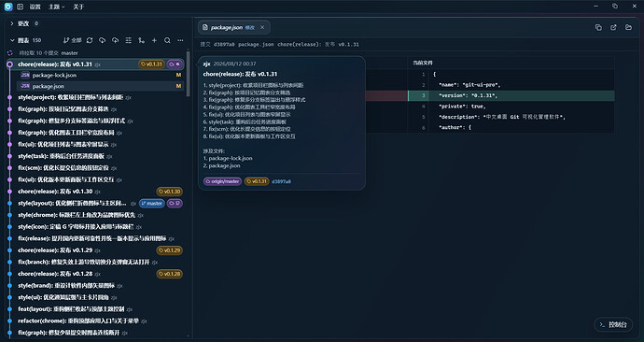Click the commit list vertical scrollbar

tap(189, 74)
